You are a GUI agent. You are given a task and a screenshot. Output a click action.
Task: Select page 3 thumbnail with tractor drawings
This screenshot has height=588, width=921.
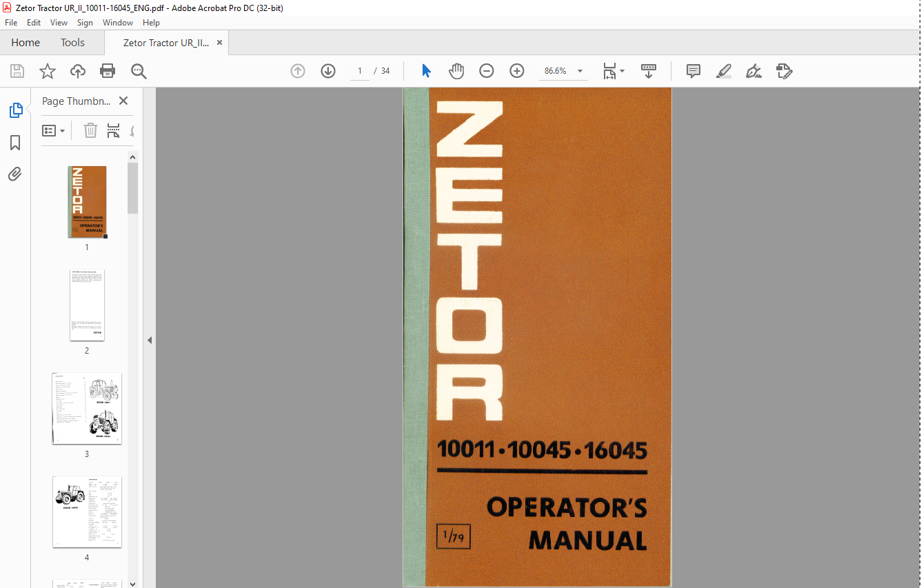coord(87,409)
